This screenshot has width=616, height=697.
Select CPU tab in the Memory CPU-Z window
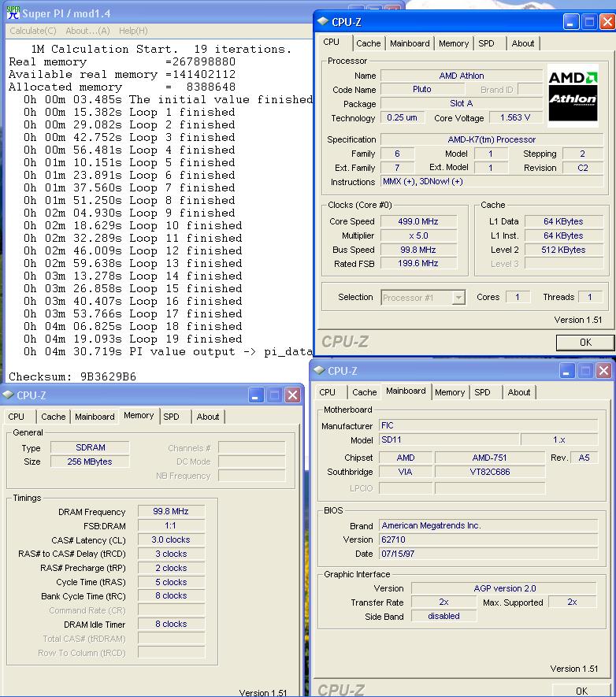point(16,417)
